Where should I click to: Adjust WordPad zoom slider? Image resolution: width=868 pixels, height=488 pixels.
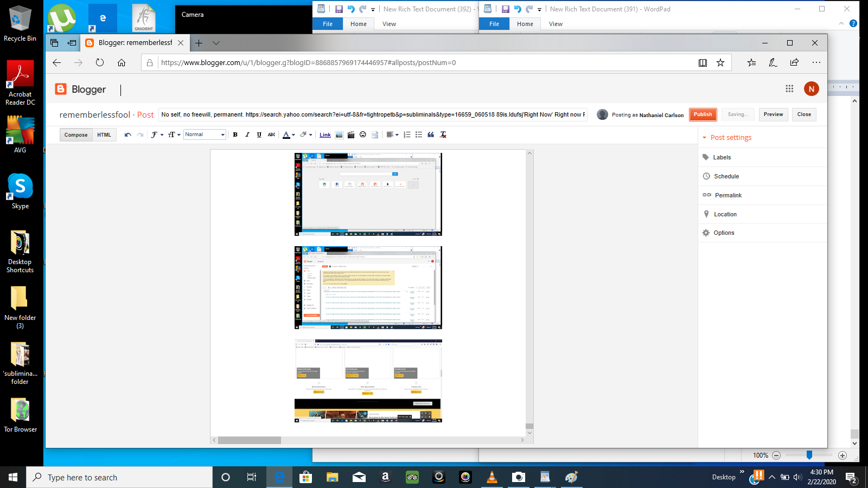(x=809, y=455)
